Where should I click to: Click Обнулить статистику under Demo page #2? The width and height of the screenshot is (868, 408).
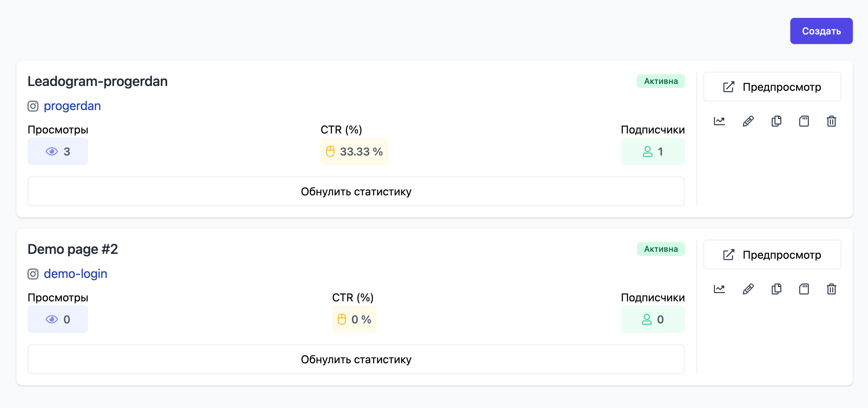point(356,359)
